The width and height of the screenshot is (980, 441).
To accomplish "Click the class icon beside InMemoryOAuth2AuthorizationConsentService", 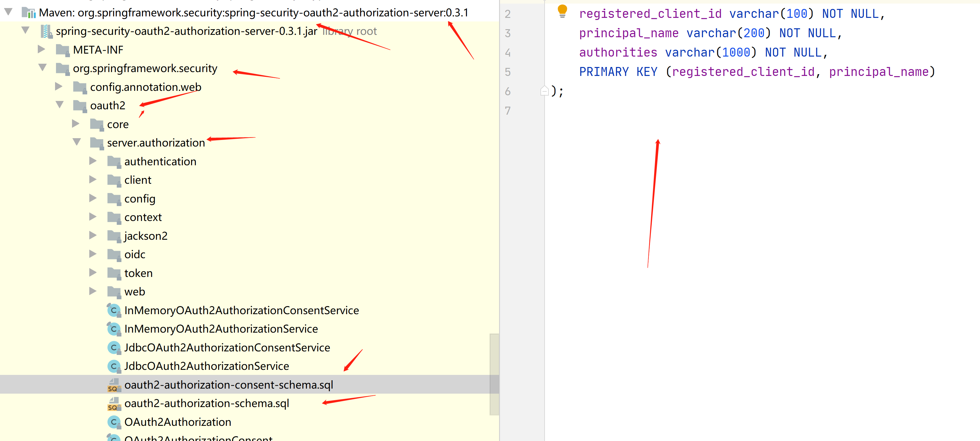I will (x=113, y=311).
